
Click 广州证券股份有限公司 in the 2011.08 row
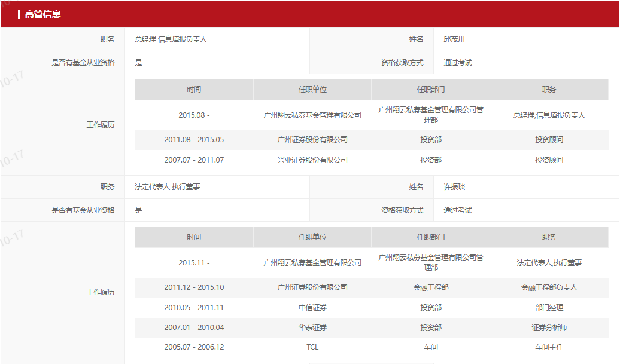coord(312,140)
